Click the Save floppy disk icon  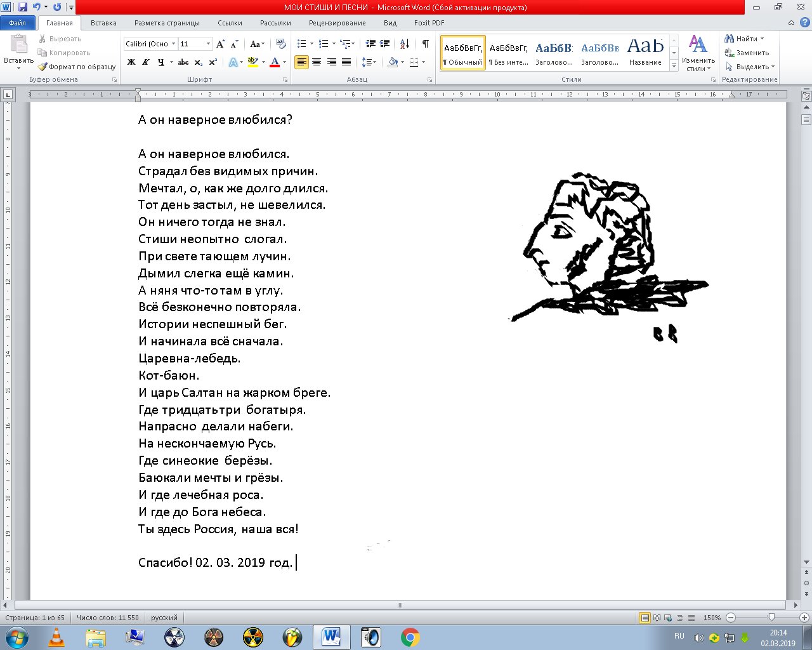coord(23,8)
